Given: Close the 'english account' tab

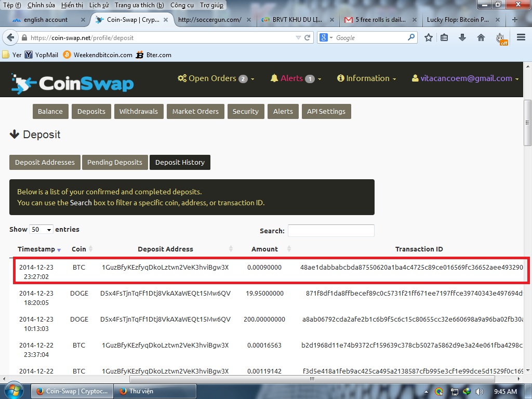Looking at the screenshot, I should (83, 20).
